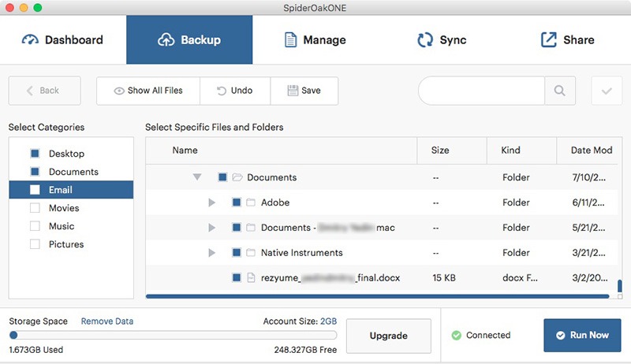Click the eye icon in Show All Files
The image size is (631, 364).
pyautogui.click(x=119, y=91)
